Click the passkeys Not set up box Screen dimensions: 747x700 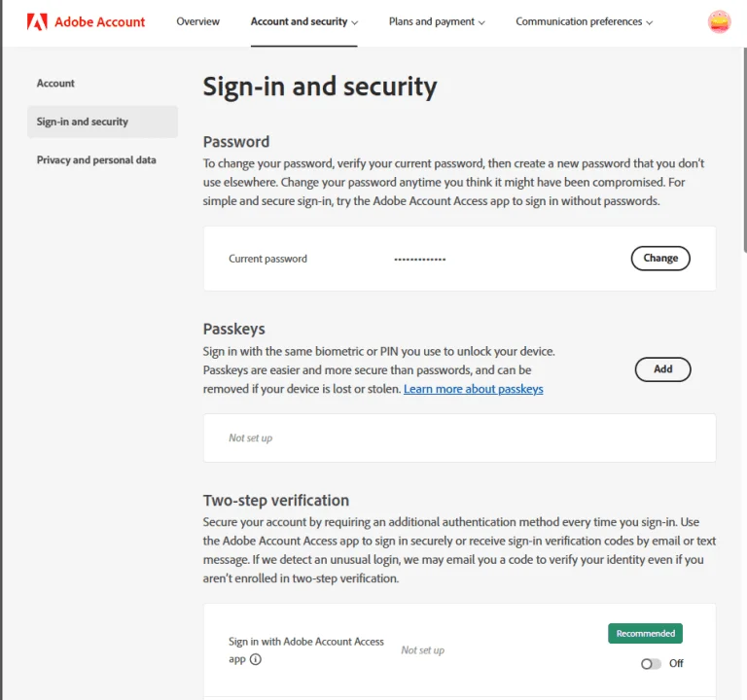(460, 437)
